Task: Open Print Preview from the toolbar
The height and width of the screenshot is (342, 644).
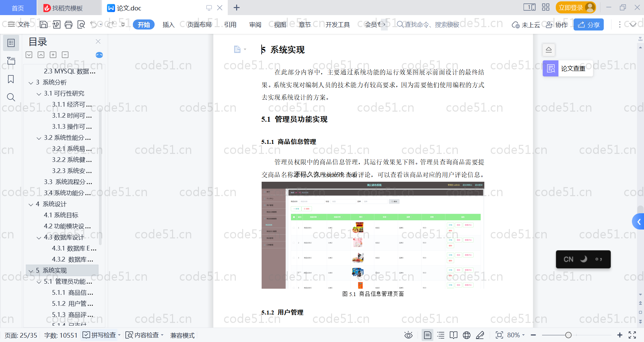Action: [x=81, y=24]
